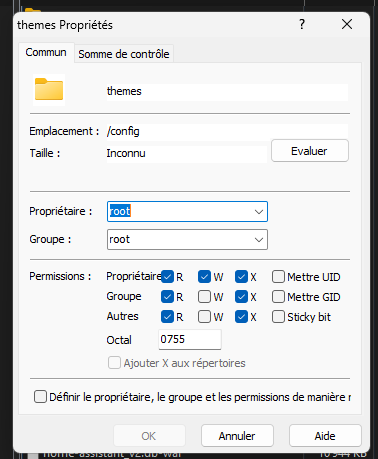378x459 pixels.
Task: Click the question mark help icon
Action: 302,24
